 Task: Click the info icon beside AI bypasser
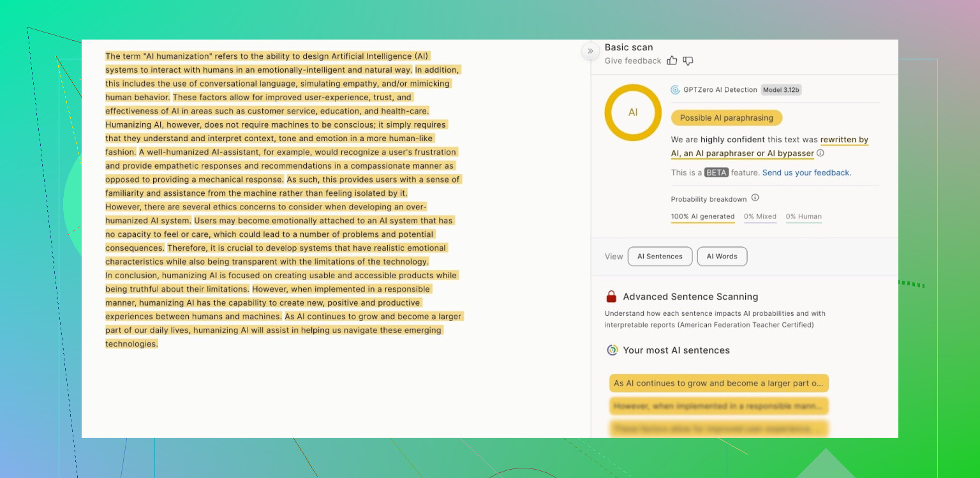(x=820, y=153)
